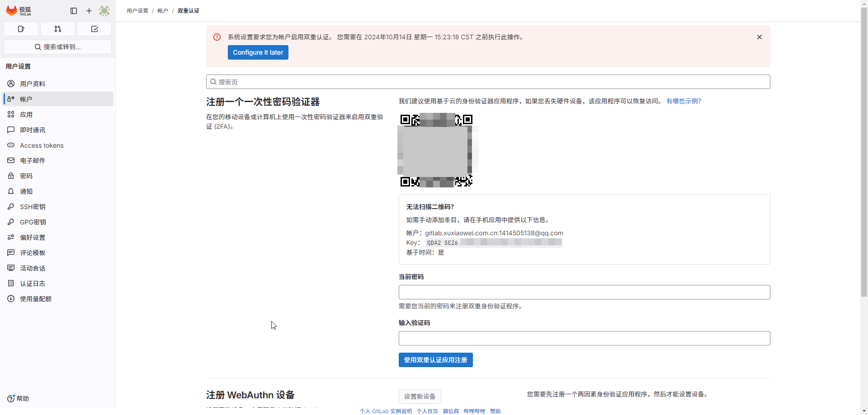Open Access tokens in sidebar
This screenshot has height=415, width=868.
[42, 145]
